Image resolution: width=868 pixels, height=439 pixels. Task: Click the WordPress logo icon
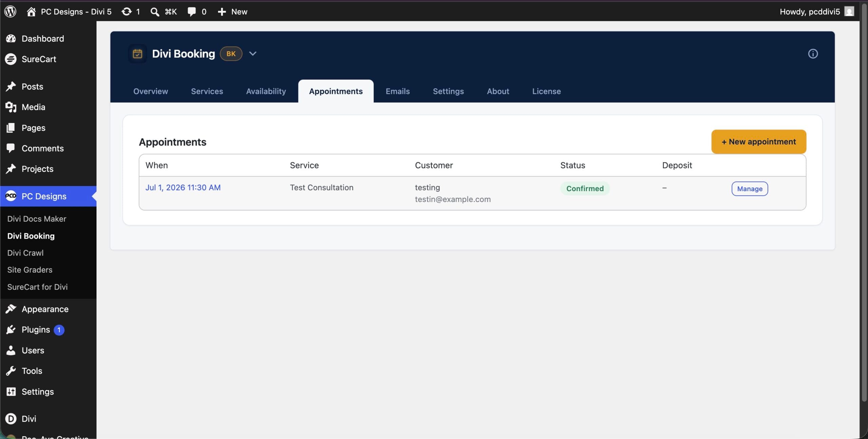(x=10, y=12)
